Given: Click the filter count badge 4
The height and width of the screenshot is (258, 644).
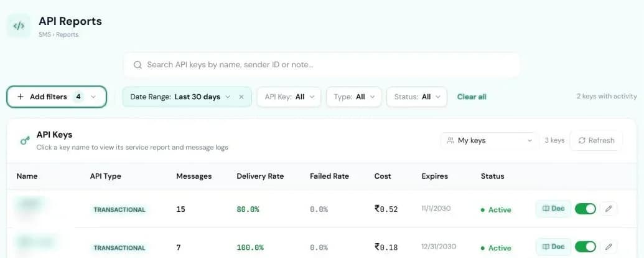Looking at the screenshot, I should coord(78,97).
